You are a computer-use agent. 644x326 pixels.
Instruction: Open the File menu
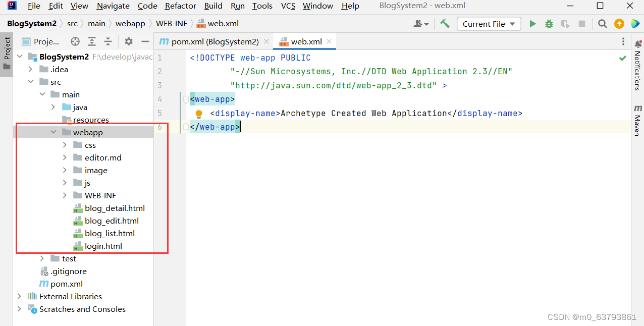(34, 6)
